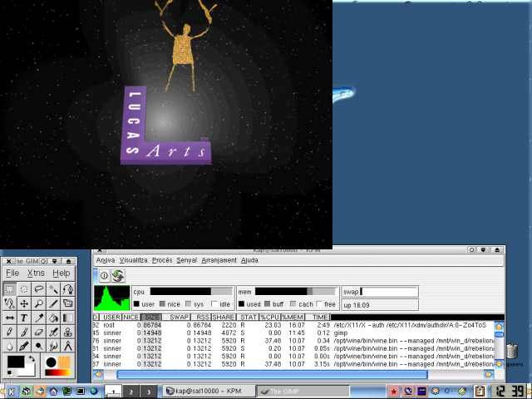Reset to default black and white colors

(x=9, y=373)
